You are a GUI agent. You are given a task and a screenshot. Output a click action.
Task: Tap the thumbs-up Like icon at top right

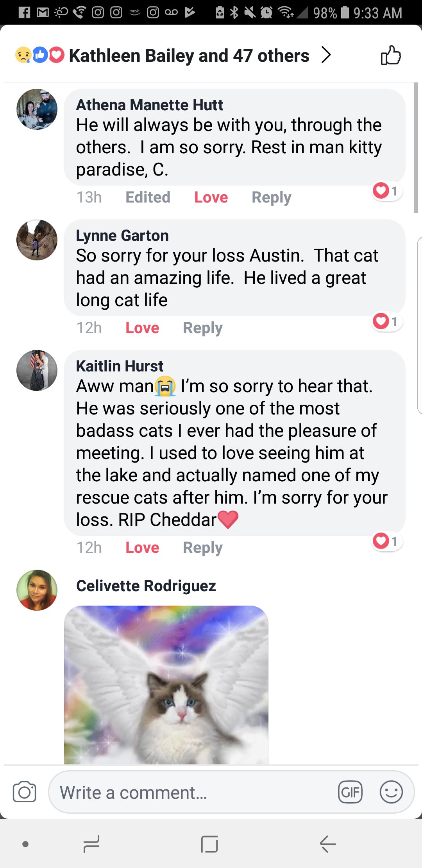(x=391, y=56)
